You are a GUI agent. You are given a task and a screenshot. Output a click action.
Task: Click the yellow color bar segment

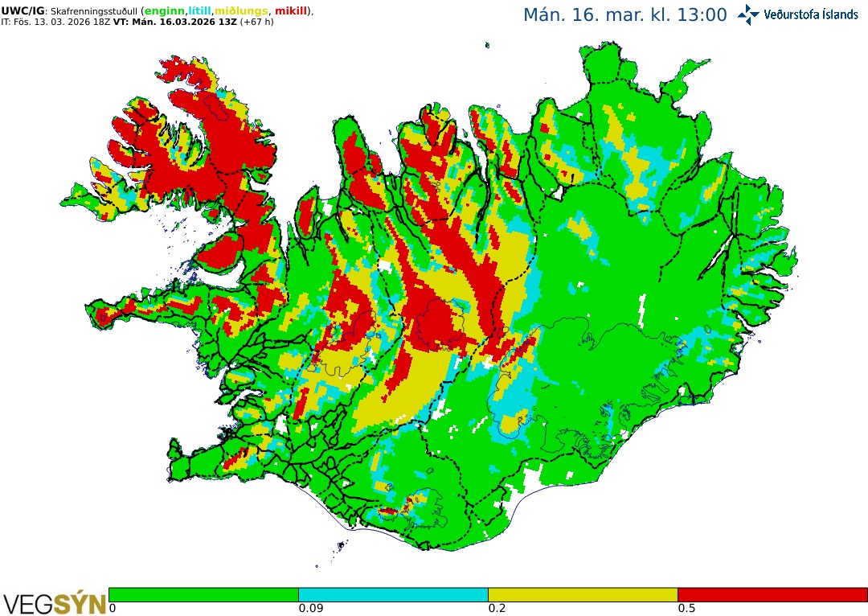pos(583,594)
